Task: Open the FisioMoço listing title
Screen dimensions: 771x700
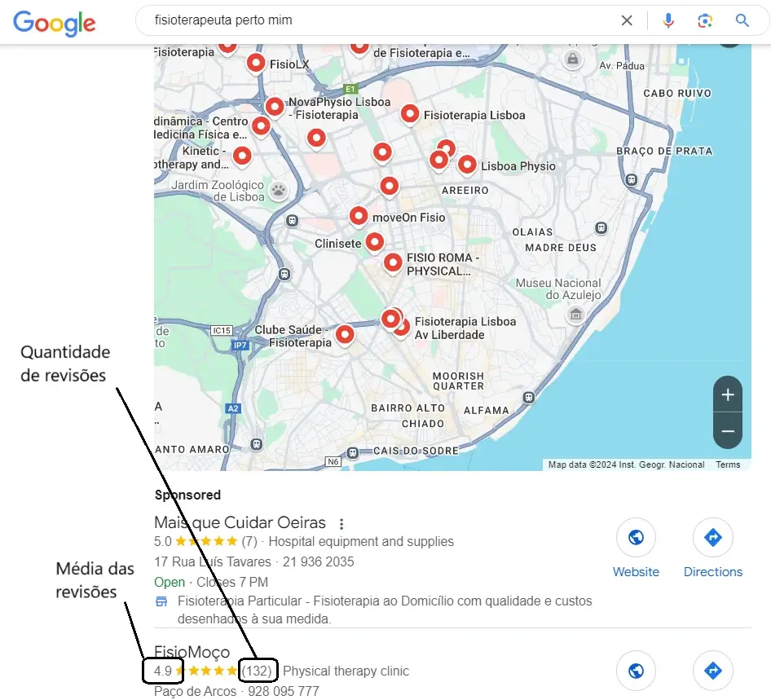Action: 192,652
